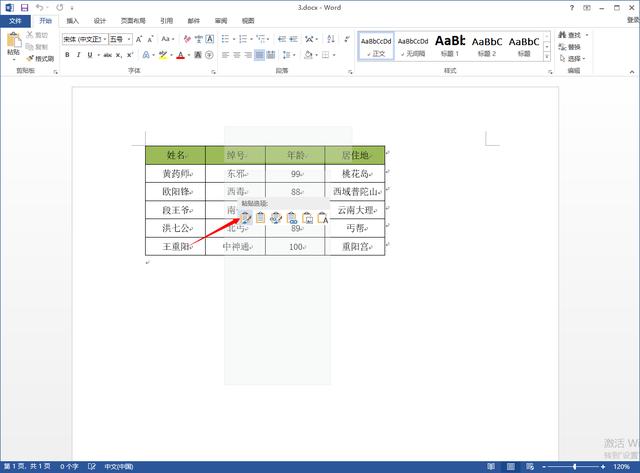Open the font size dropdown 五号

point(119,39)
